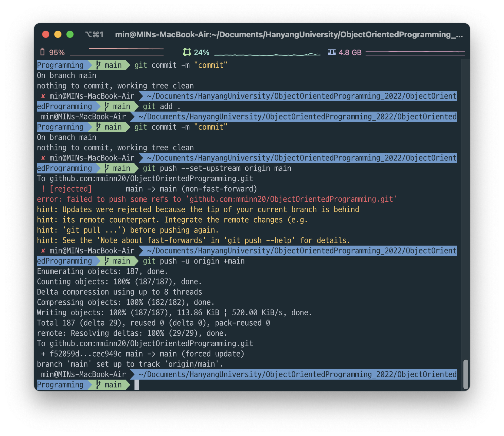Click the blinking cursor block at the prompt
The width and height of the screenshot is (504, 436).
[x=137, y=385]
